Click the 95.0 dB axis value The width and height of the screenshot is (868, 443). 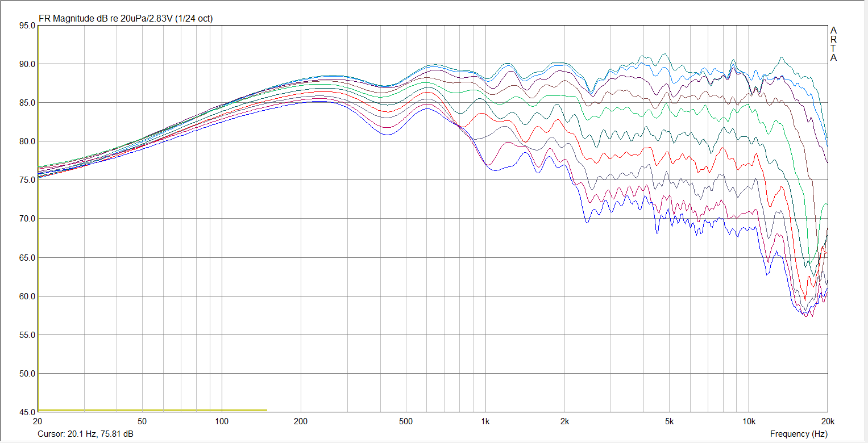tap(26, 26)
